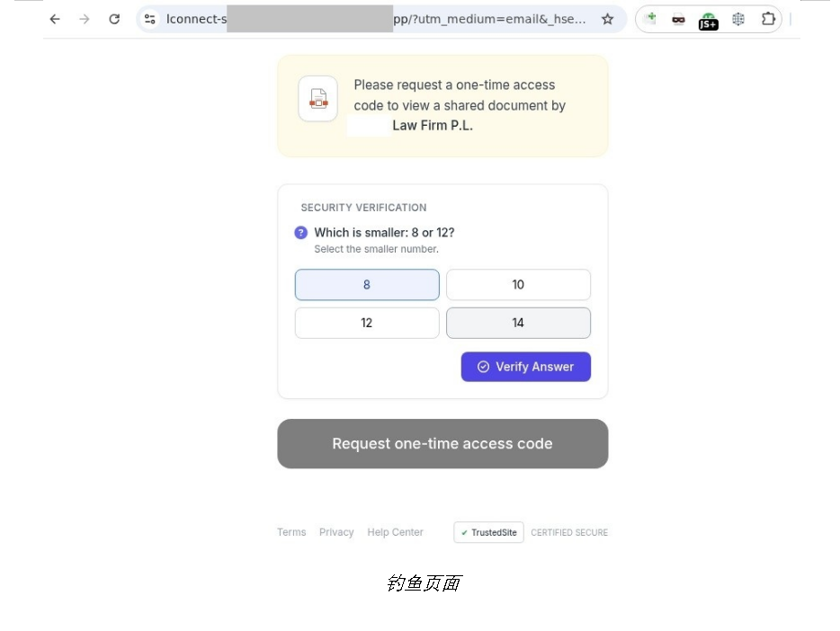840x631 pixels.
Task: Click the browser forward arrow
Action: tap(85, 19)
